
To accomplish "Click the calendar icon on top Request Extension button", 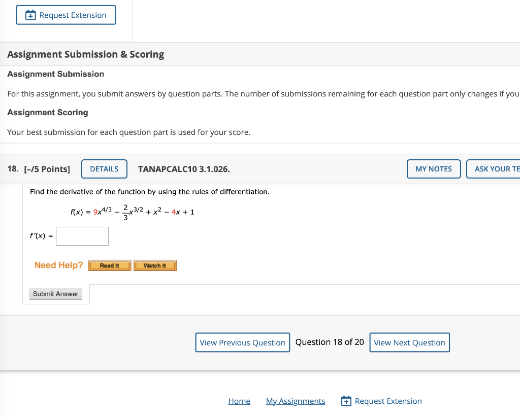I will (30, 15).
